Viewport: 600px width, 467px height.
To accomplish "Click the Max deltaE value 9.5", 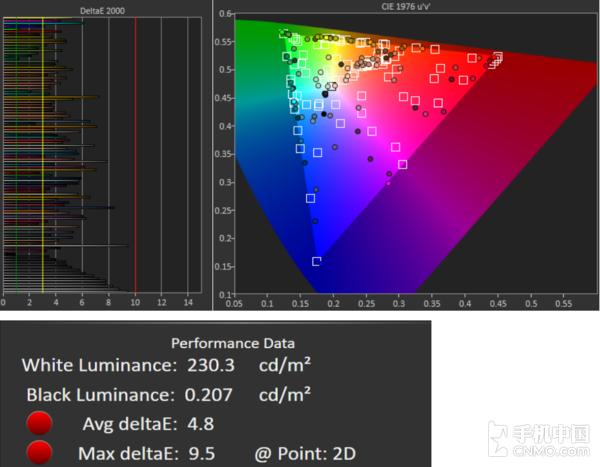I will click(x=199, y=453).
